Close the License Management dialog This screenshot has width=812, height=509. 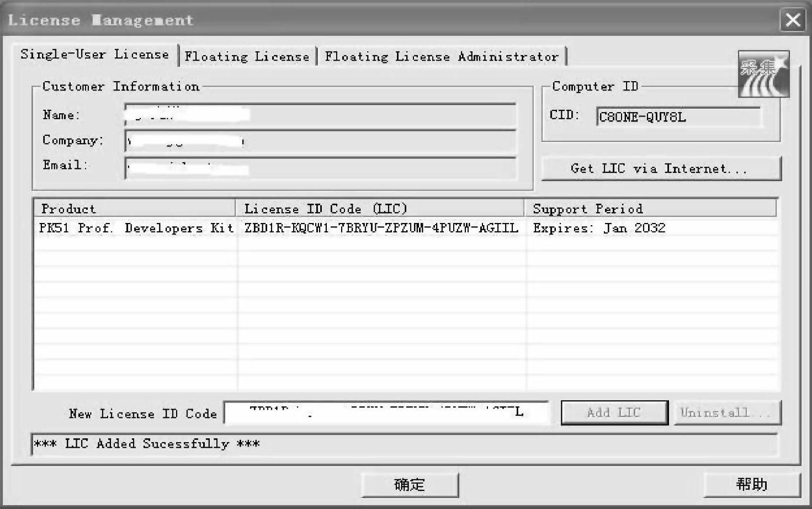click(793, 20)
